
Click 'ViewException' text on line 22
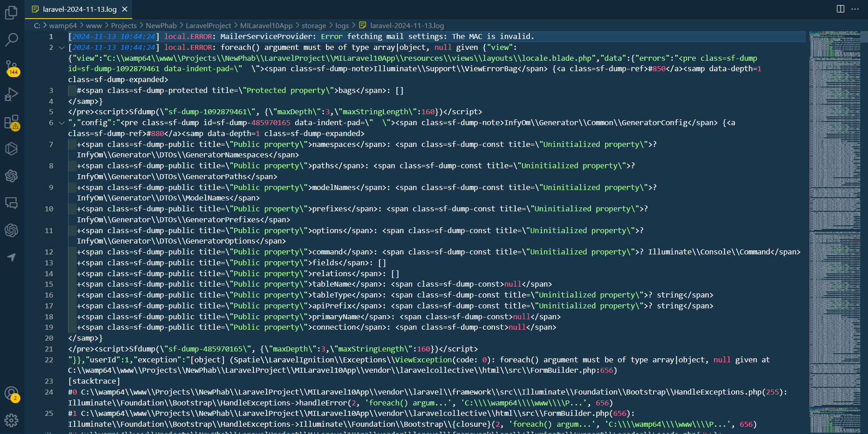(x=423, y=360)
